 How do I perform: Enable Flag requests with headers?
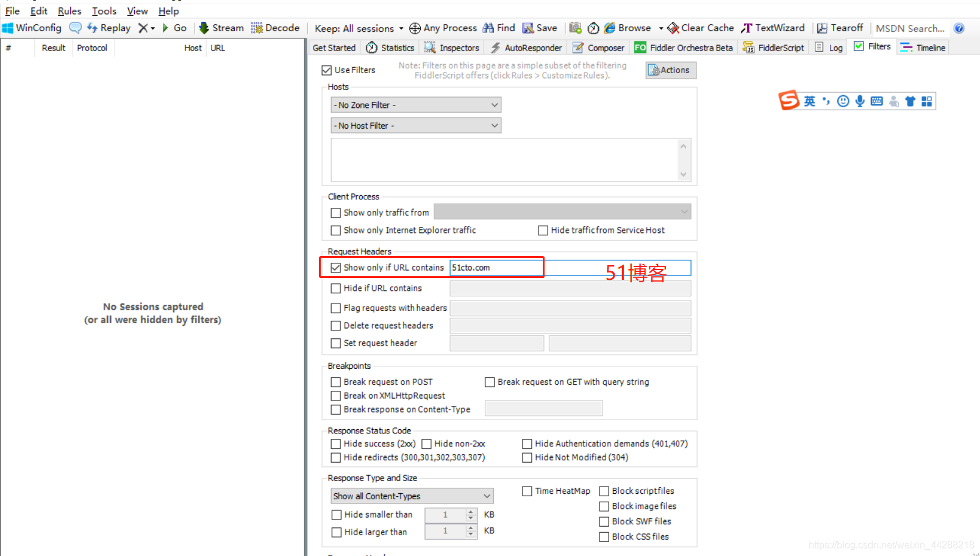(x=335, y=308)
